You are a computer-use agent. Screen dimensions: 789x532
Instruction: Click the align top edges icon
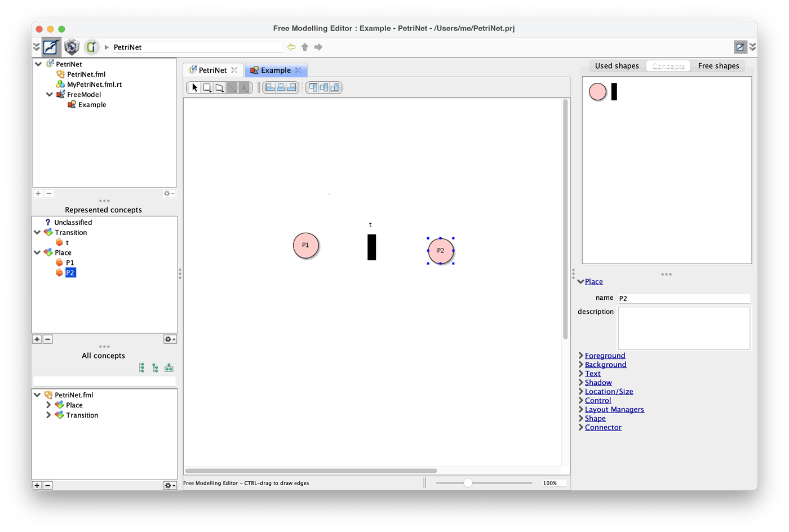(x=313, y=87)
